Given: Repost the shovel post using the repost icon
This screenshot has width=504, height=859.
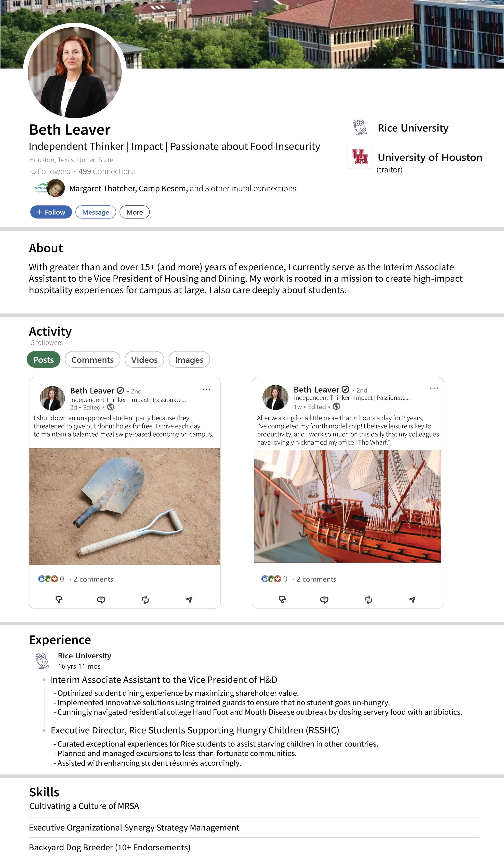Looking at the screenshot, I should click(145, 600).
